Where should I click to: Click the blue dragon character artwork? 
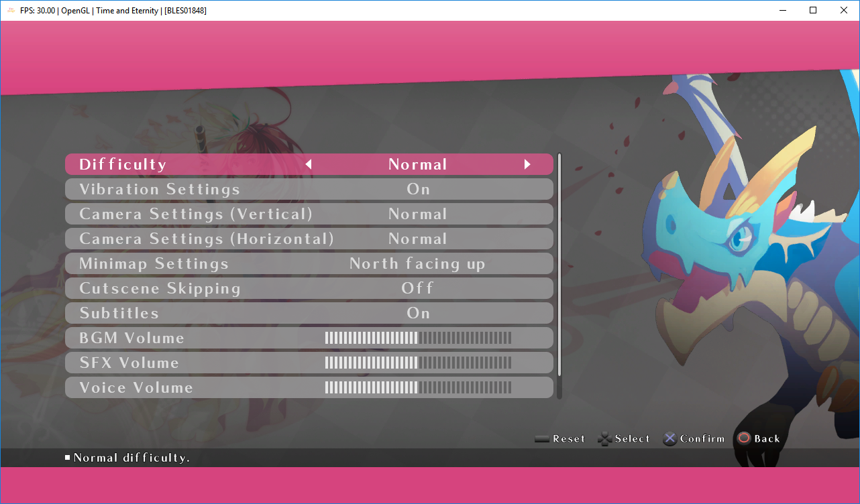click(751, 268)
